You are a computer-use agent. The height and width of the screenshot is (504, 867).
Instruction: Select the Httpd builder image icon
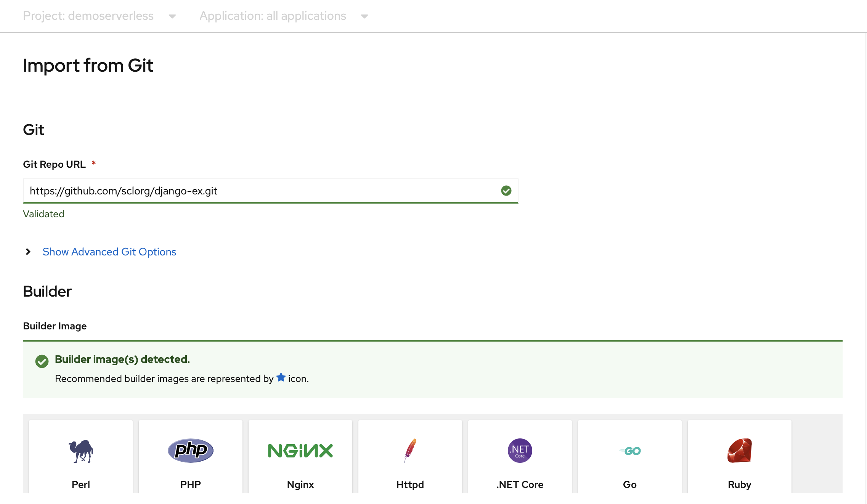410,450
